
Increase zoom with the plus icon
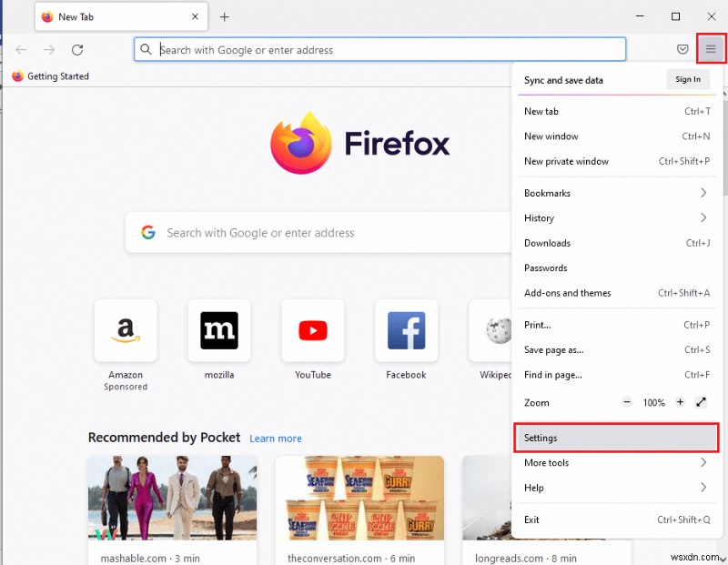(679, 402)
